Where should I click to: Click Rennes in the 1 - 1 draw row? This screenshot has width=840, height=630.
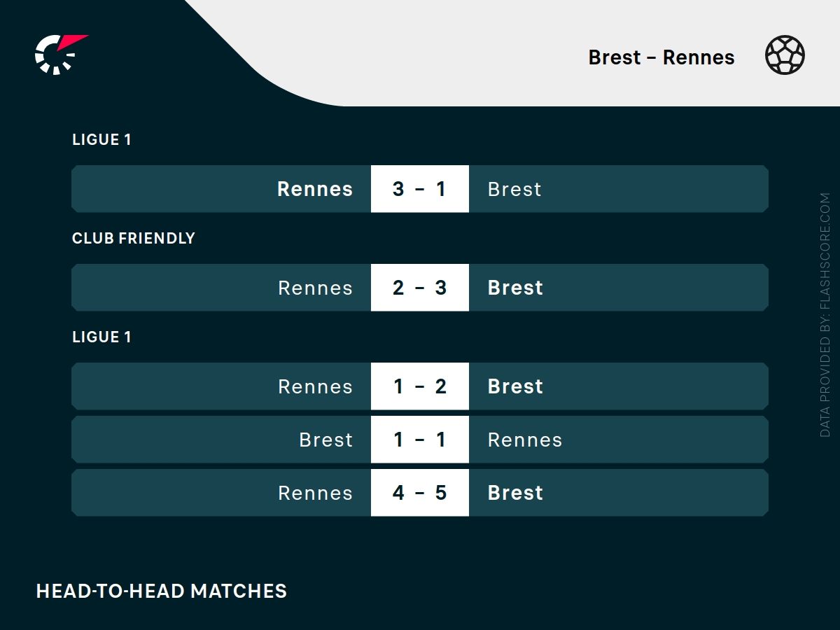(525, 440)
